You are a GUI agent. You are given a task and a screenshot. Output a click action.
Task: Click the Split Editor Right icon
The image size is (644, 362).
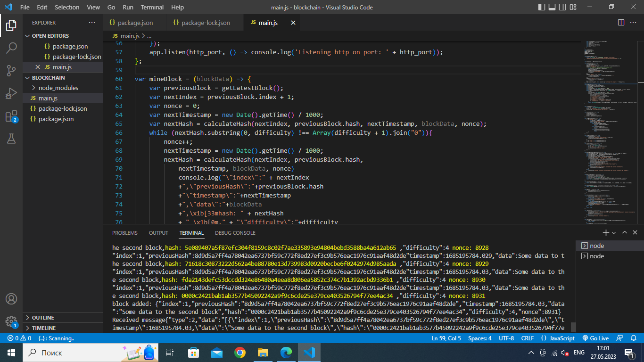621,23
